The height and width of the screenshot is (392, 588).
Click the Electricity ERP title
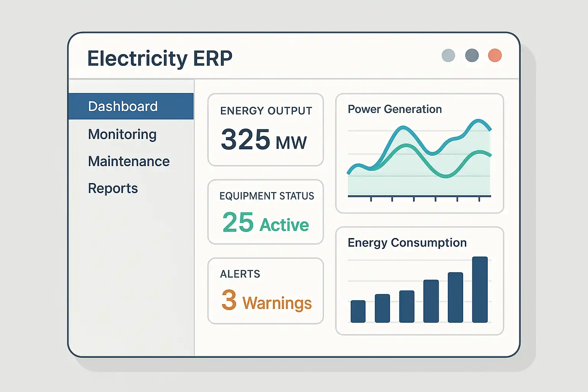tap(160, 59)
